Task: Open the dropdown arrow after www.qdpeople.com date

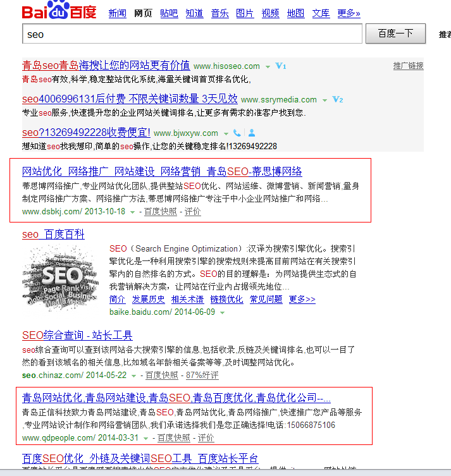Action: point(145,438)
